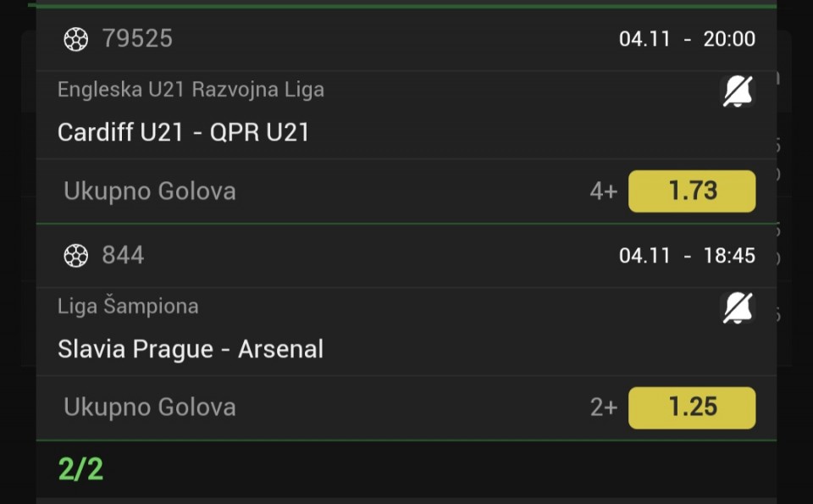Click the Liga Šampiona league label

click(128, 307)
